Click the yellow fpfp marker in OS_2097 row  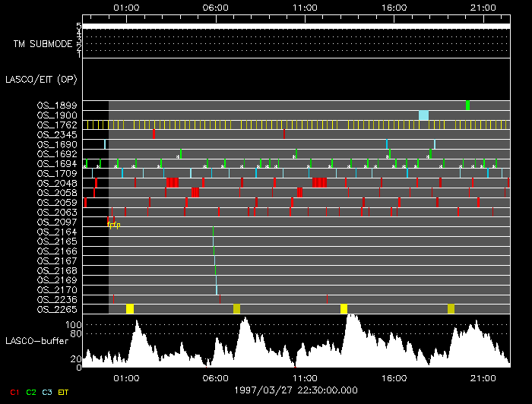[x=113, y=225]
